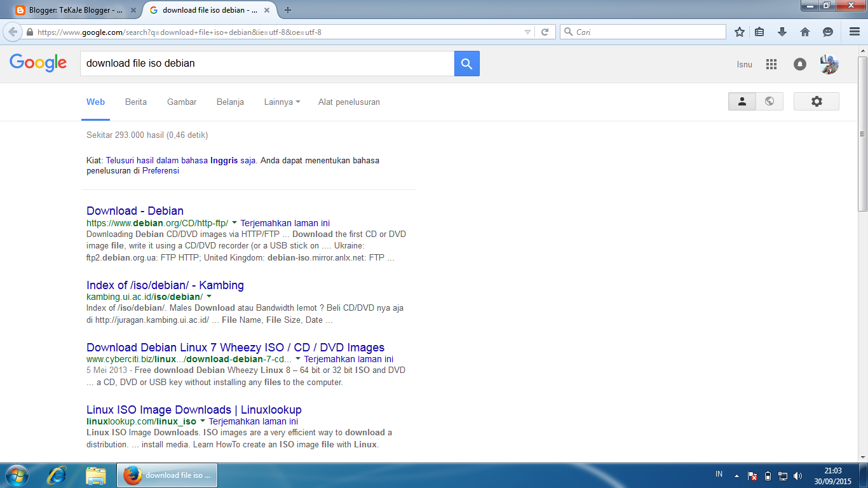Switch to global results globe toggle
Viewport: 868px width, 488px height.
[x=770, y=102]
